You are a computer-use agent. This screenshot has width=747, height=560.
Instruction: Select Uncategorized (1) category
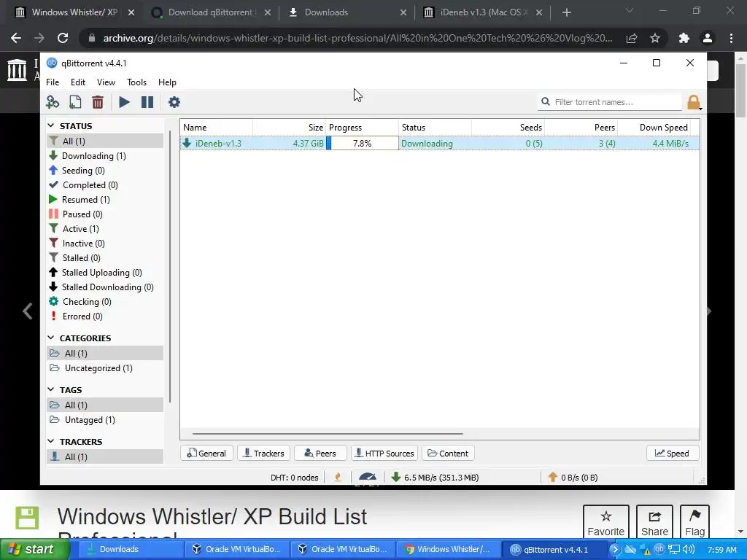98,368
